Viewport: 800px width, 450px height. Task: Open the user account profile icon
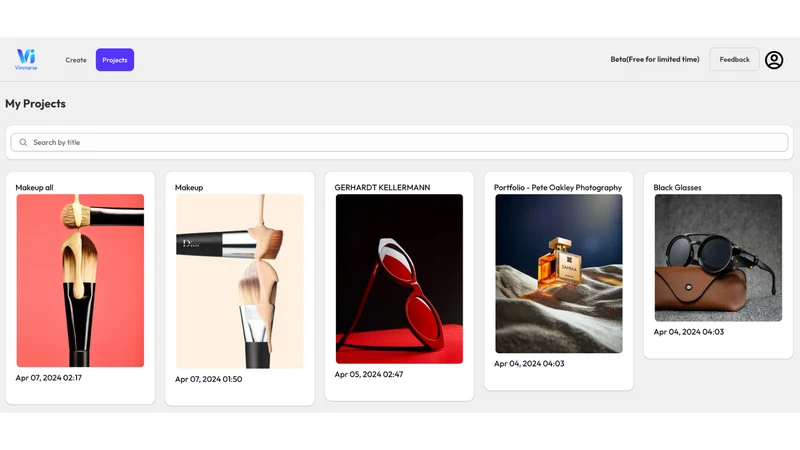(773, 60)
